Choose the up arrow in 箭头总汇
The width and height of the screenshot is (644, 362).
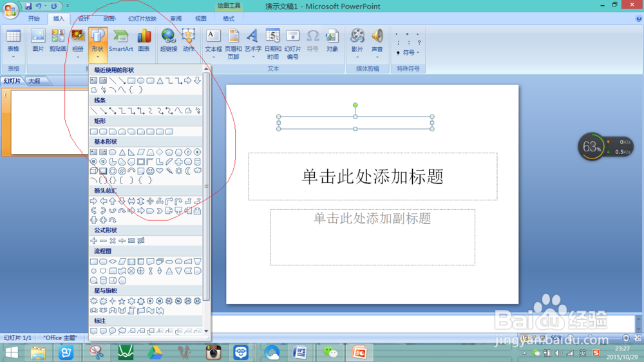(x=113, y=202)
